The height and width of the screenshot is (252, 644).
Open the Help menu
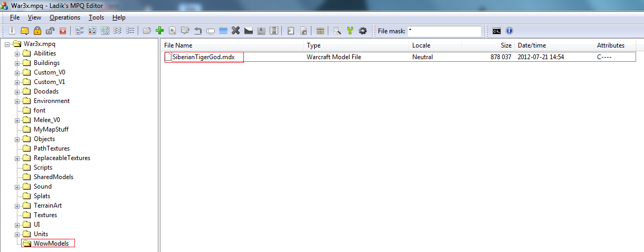[x=119, y=17]
